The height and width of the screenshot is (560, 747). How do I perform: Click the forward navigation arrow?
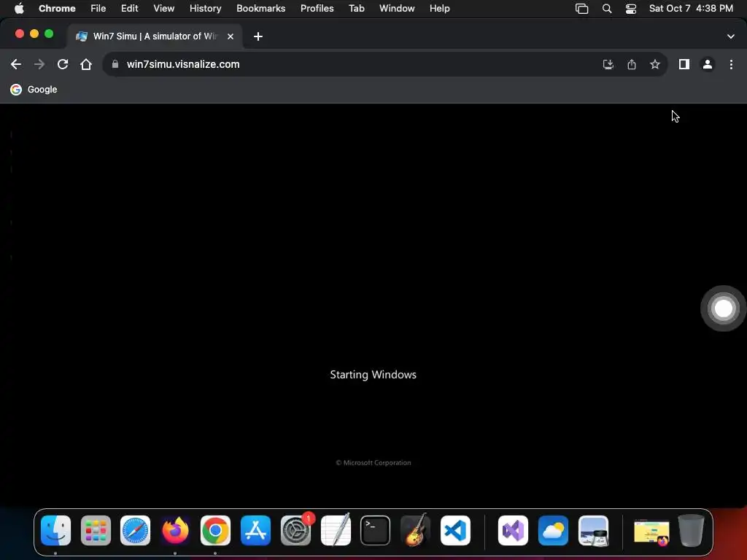[39, 64]
